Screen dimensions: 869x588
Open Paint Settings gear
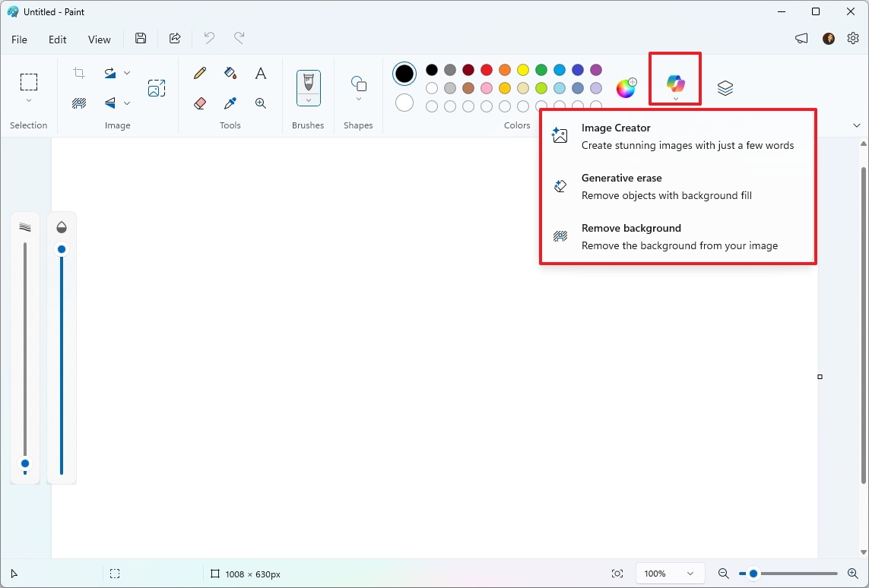pos(853,38)
